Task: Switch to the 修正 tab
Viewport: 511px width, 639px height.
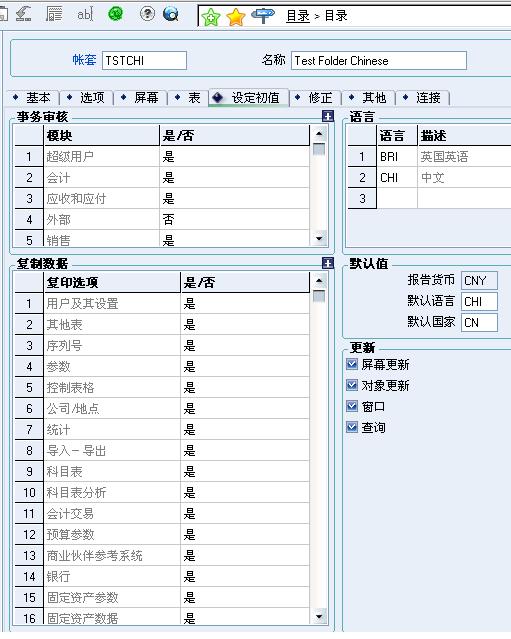Action: click(315, 98)
